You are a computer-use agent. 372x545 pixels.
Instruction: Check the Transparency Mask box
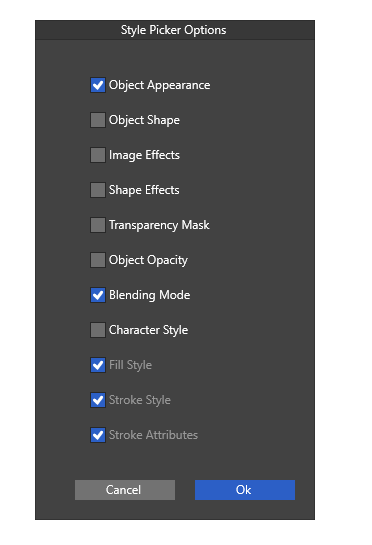click(98, 225)
